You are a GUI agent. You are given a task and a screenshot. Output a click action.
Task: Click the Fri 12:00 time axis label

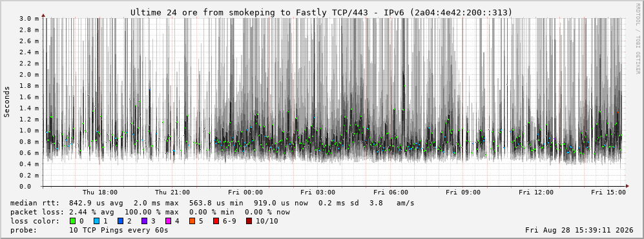coord(536,192)
